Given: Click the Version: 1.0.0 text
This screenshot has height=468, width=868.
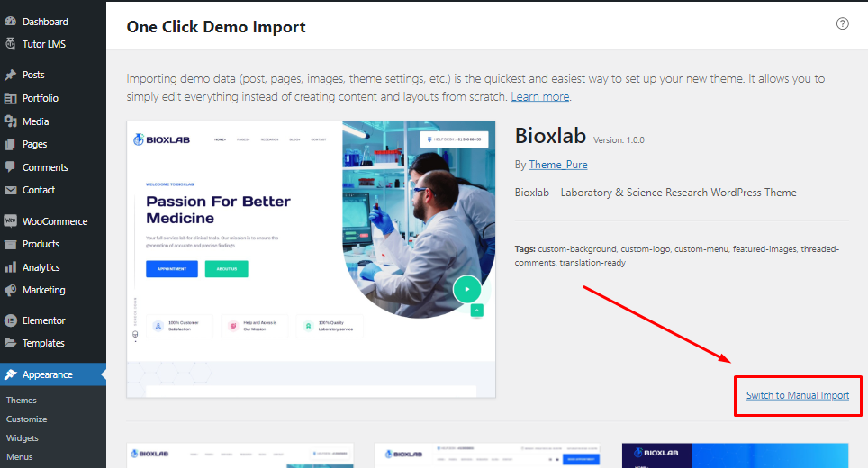Looking at the screenshot, I should point(619,140).
